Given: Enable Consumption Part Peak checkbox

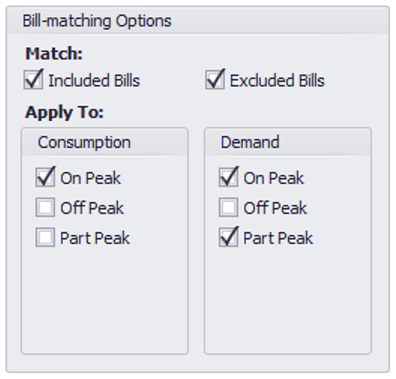Looking at the screenshot, I should (45, 237).
